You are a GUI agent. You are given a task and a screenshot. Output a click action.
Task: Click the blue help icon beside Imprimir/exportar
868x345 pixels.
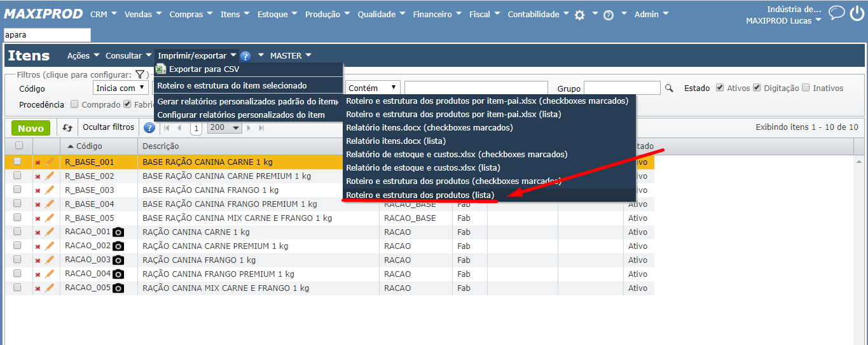pyautogui.click(x=245, y=56)
